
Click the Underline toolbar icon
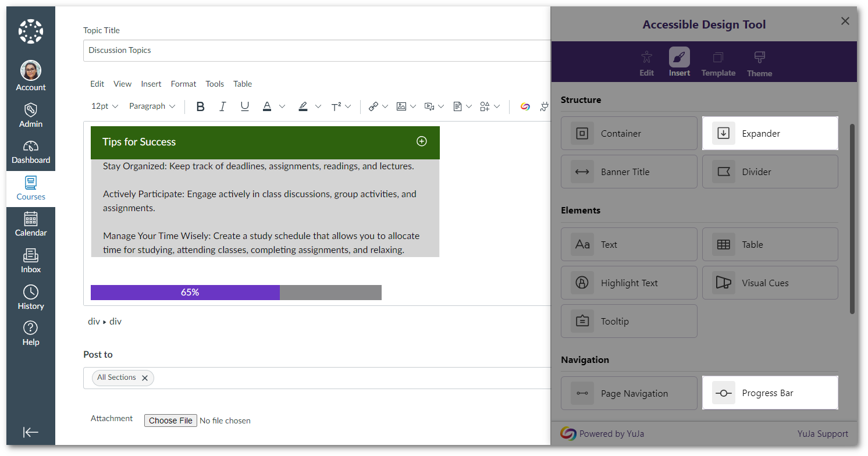[244, 106]
